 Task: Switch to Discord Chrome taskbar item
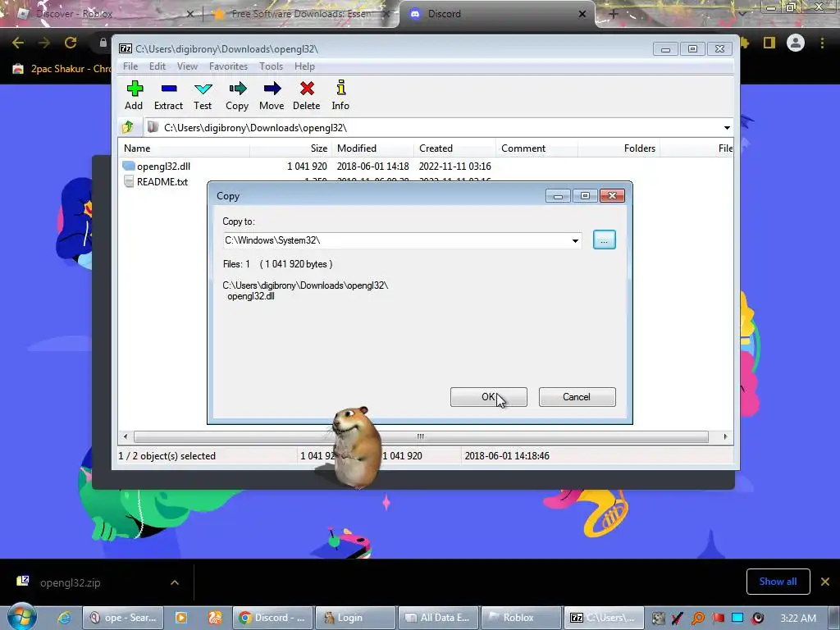pyautogui.click(x=272, y=618)
